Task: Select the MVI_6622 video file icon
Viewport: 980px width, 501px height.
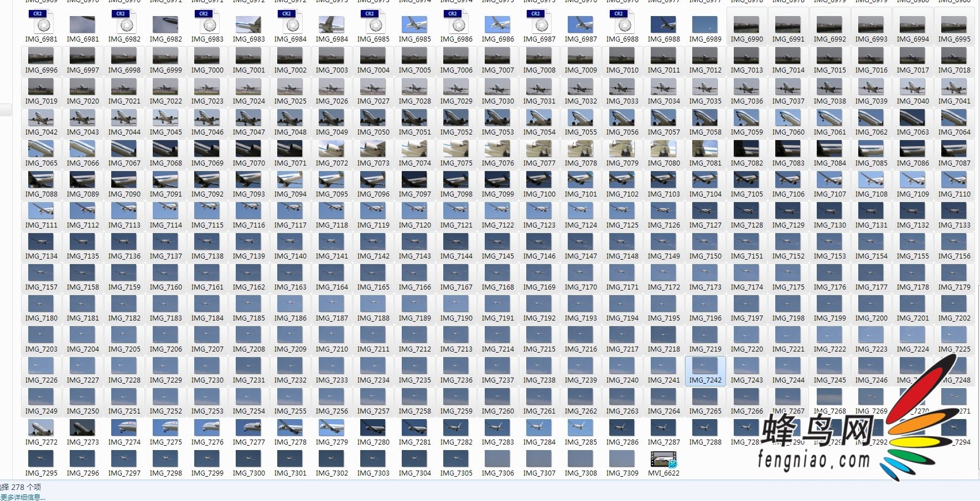Action: pos(663,459)
